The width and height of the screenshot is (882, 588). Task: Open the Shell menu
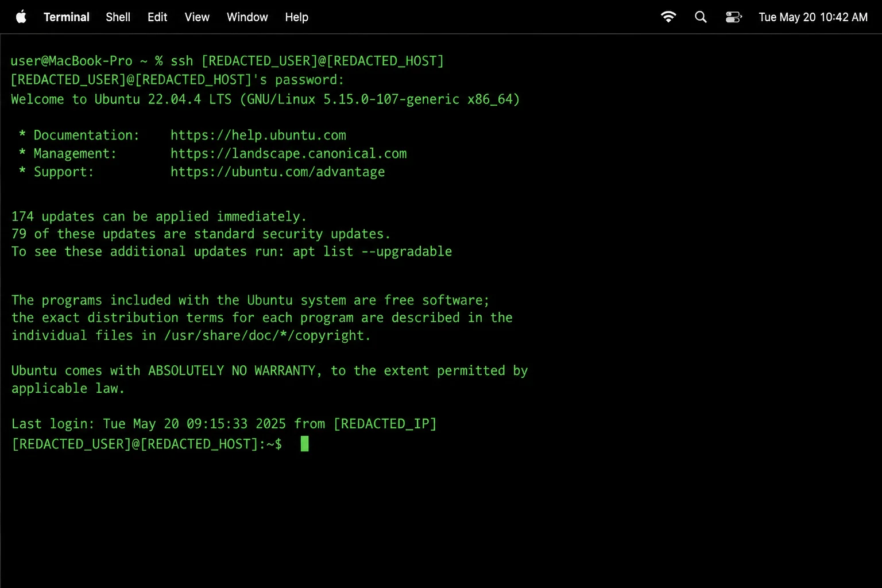[118, 17]
